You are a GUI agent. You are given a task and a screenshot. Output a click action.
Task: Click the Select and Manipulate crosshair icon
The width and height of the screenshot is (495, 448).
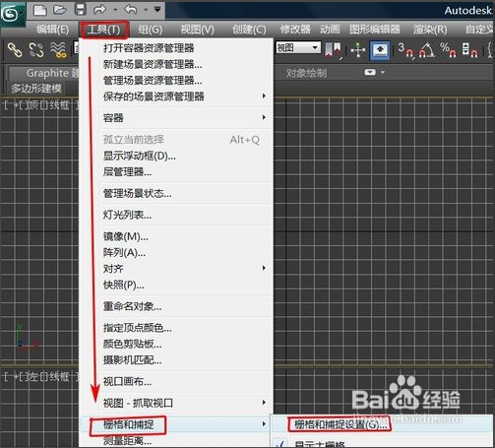coord(357,50)
